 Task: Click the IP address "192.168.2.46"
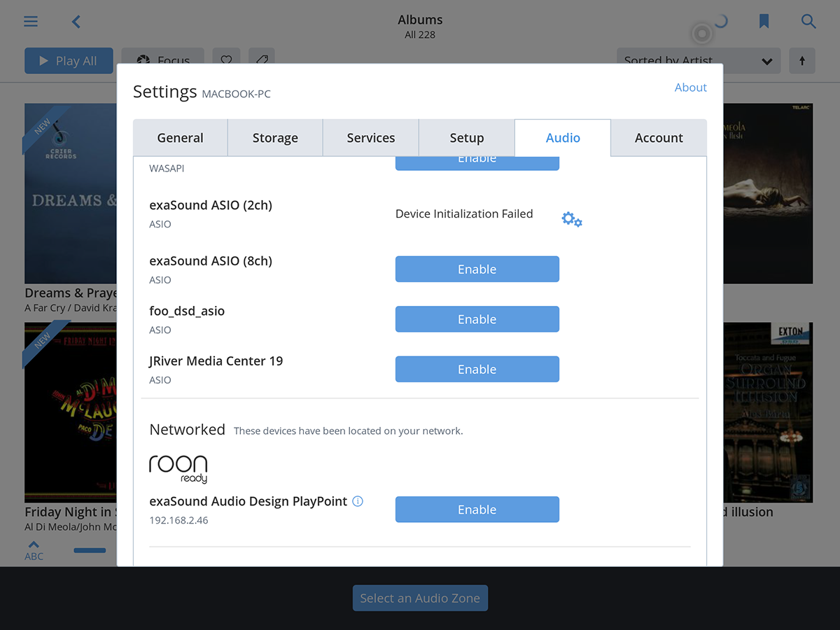click(x=179, y=520)
